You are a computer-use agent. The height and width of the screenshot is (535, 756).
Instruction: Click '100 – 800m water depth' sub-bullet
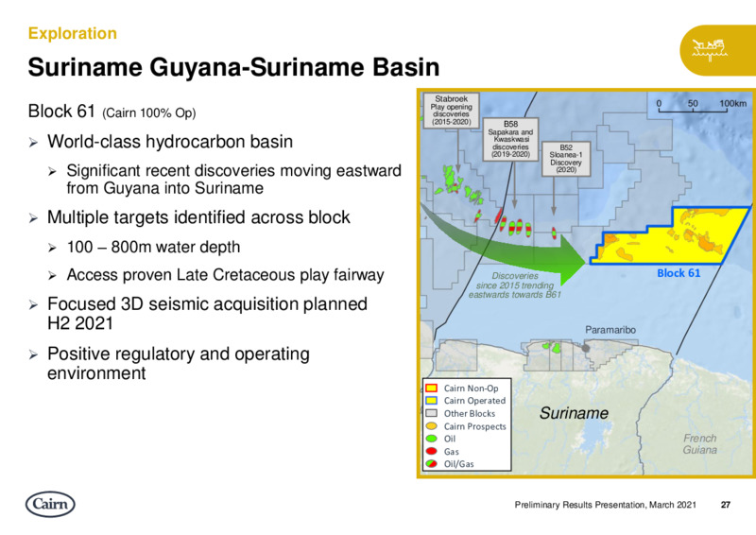coord(153,247)
